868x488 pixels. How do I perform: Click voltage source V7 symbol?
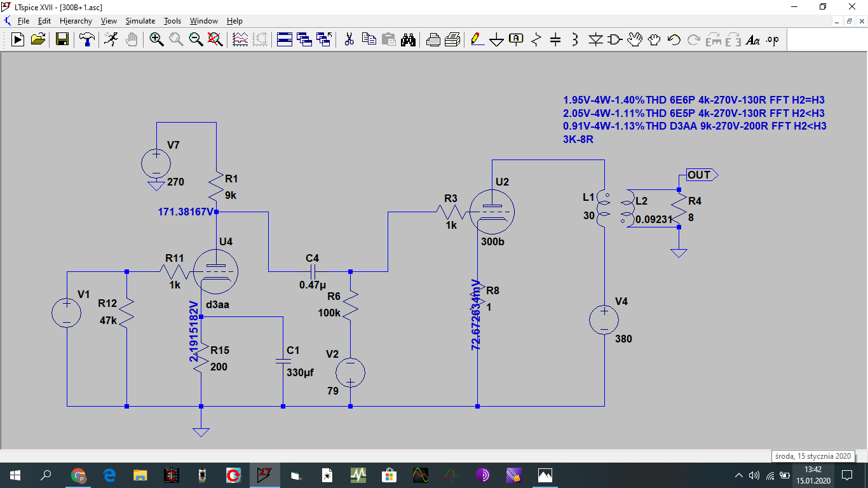[x=156, y=163]
